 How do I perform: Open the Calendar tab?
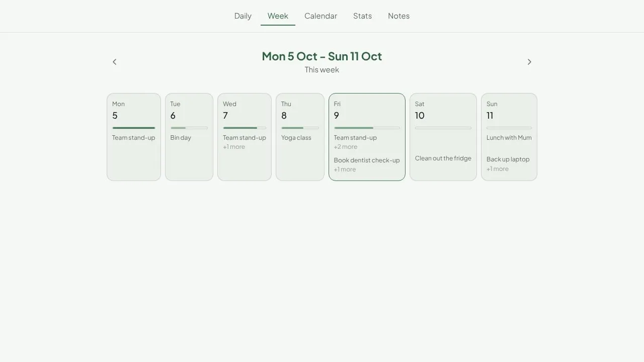(x=321, y=16)
